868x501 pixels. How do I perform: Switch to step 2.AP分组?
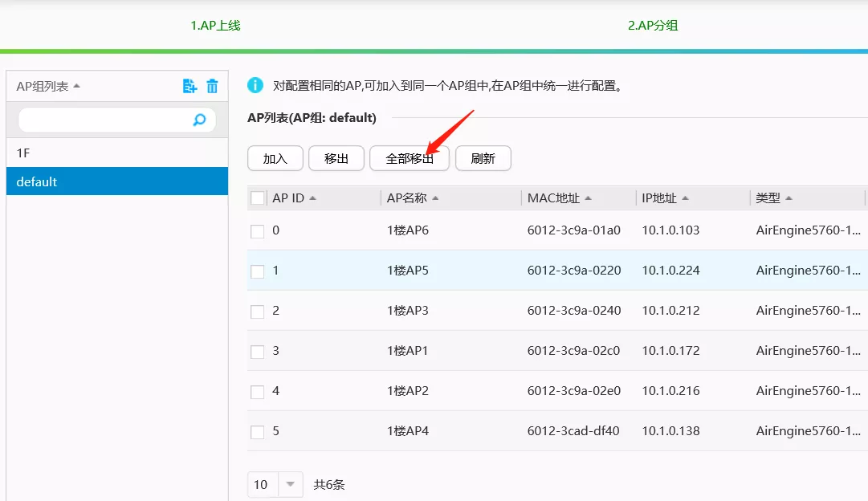[x=653, y=26]
